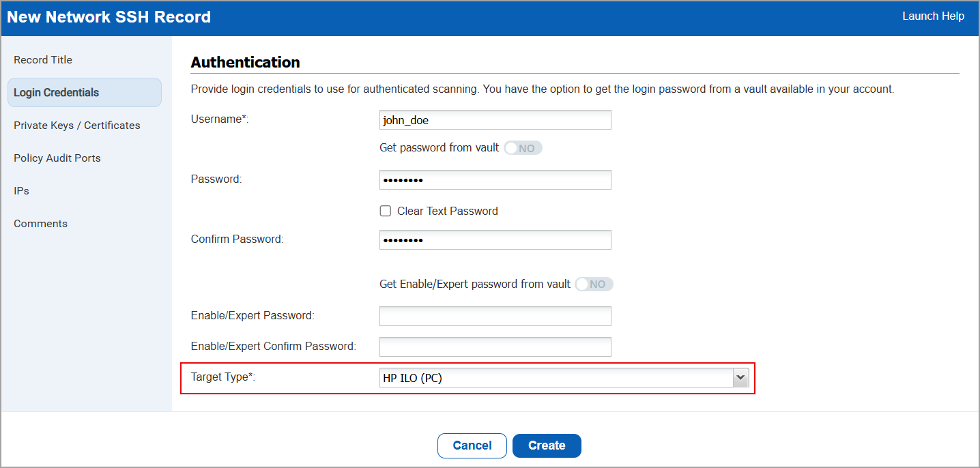This screenshot has width=980, height=468.
Task: Open the IPs section
Action: pos(22,191)
